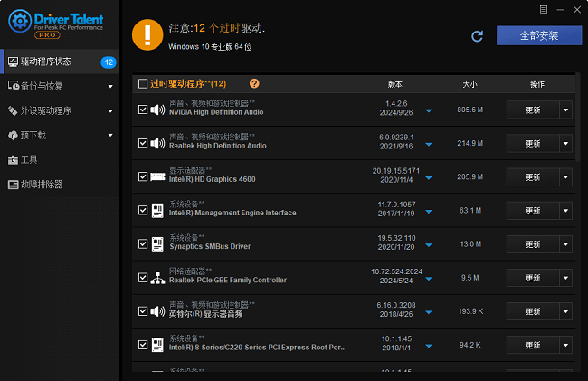Expand version dropdown for Intel 8 Series PCI Express
Viewport: 588px width, 381px height.
click(429, 346)
